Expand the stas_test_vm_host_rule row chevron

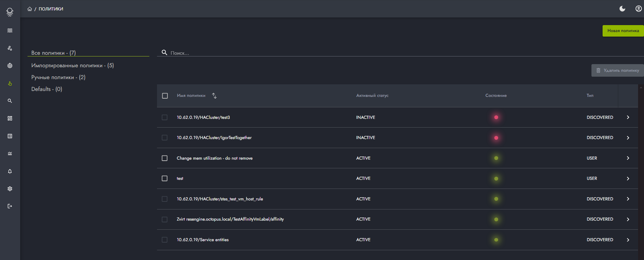coord(628,199)
